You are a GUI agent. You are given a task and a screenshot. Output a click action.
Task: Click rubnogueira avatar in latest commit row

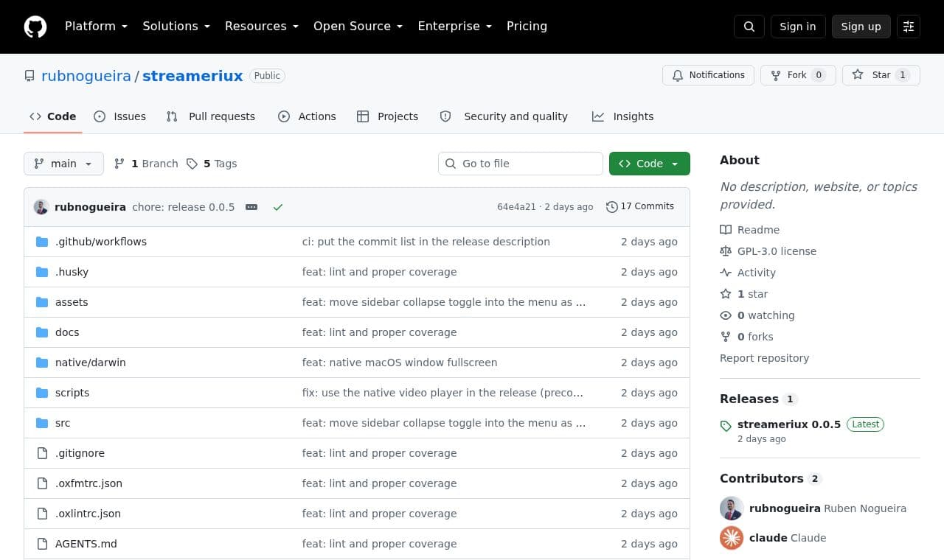click(41, 207)
